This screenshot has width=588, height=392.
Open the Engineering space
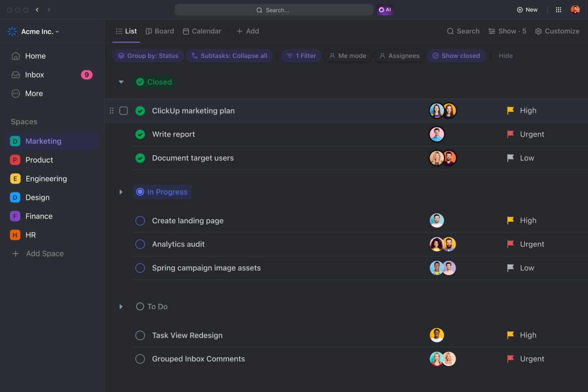click(46, 179)
